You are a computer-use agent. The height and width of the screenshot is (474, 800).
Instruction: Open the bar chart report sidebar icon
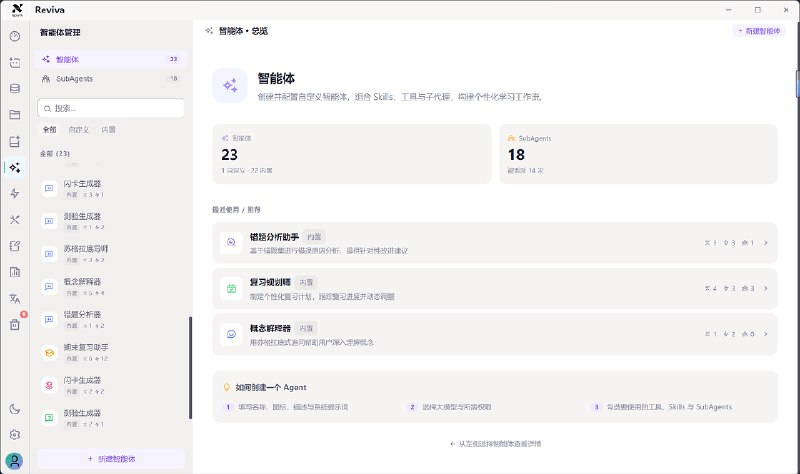coord(15,272)
